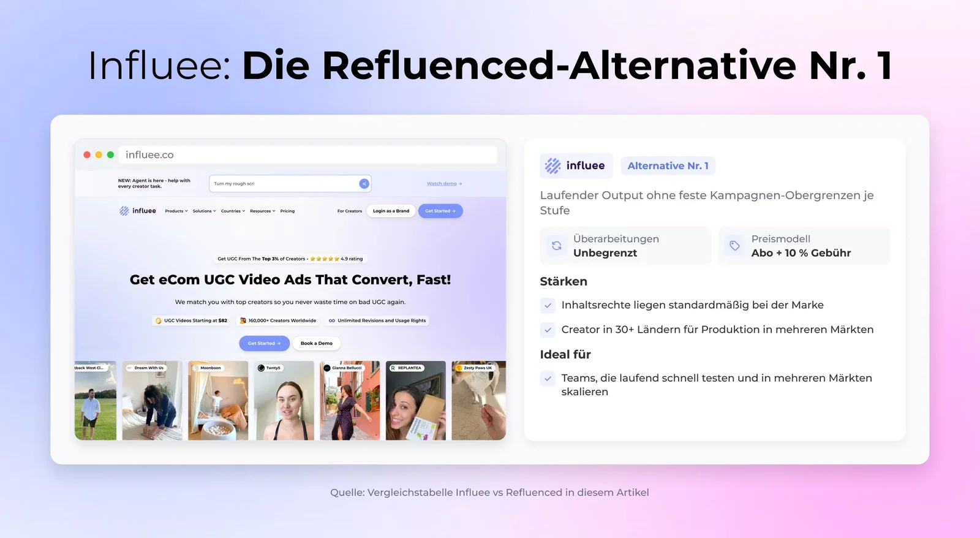Click the price tag icon beside Preismodell
Viewport: 980px width, 538px height.
[x=734, y=246]
